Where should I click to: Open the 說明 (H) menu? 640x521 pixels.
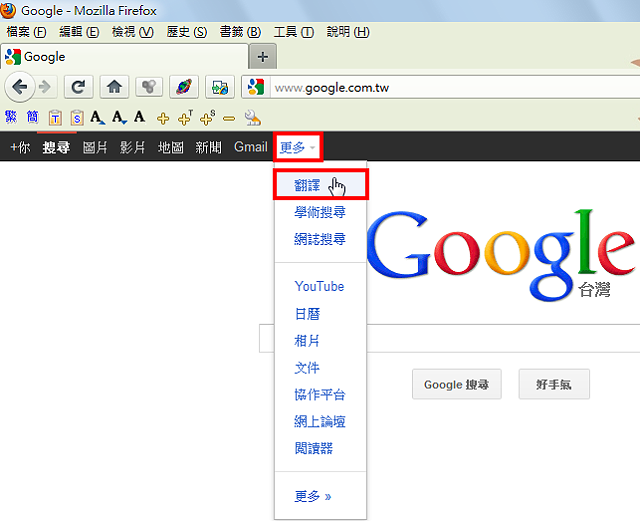pos(348,32)
